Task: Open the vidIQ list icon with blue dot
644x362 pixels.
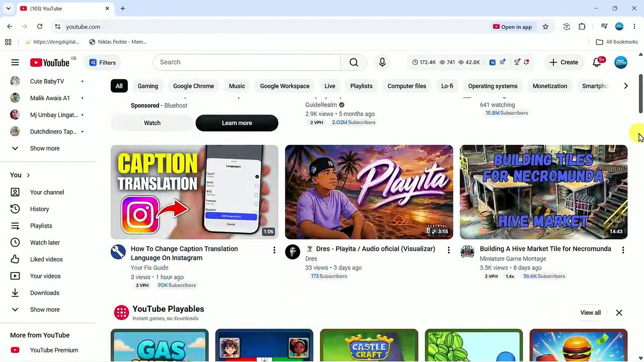Action: (502, 62)
